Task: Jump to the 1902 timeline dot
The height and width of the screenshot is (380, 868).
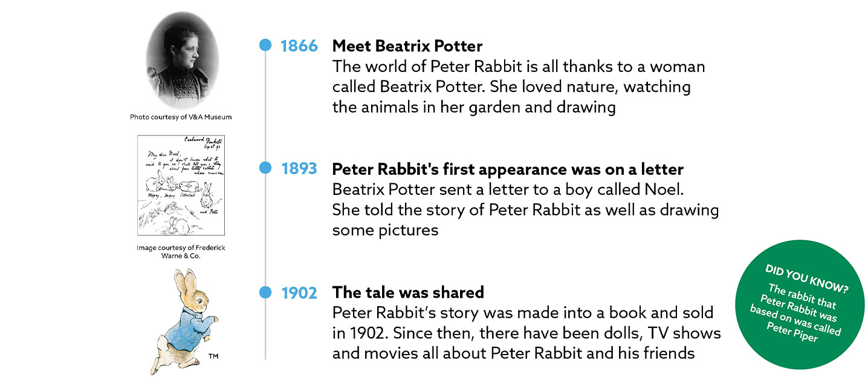Action: [265, 293]
